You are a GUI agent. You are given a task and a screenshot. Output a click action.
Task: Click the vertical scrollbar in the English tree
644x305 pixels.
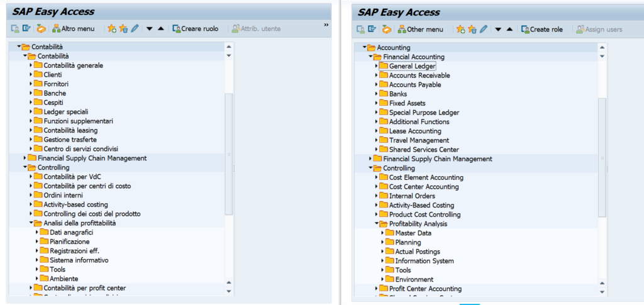602,157
